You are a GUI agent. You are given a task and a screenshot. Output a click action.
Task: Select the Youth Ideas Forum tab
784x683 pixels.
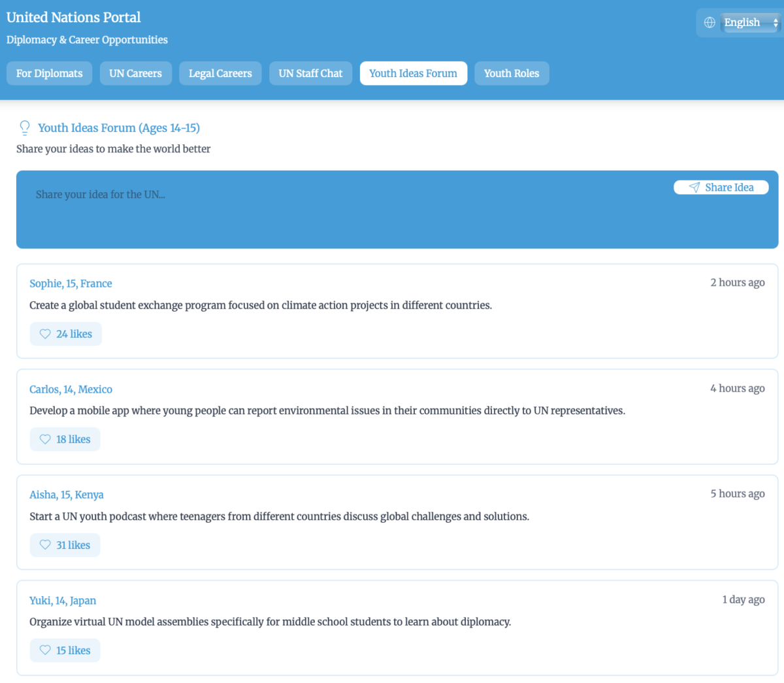pos(414,73)
